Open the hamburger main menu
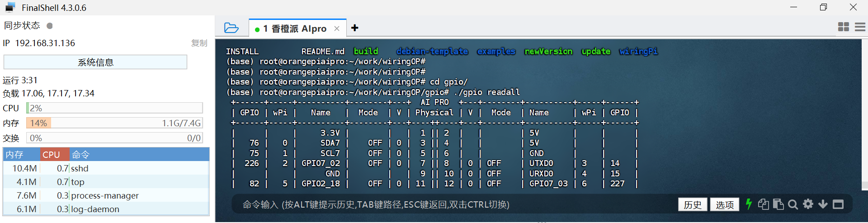 pos(860,27)
